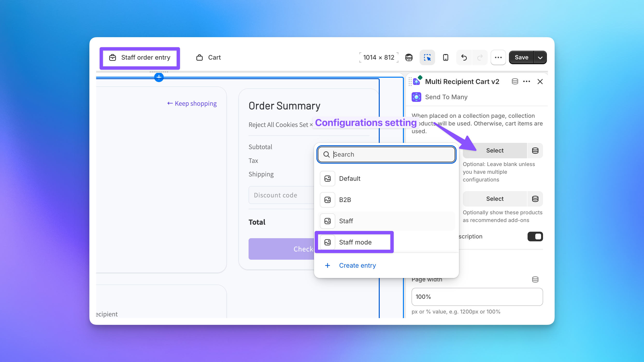Click the Checkout button
The image size is (644, 362).
[281, 249]
